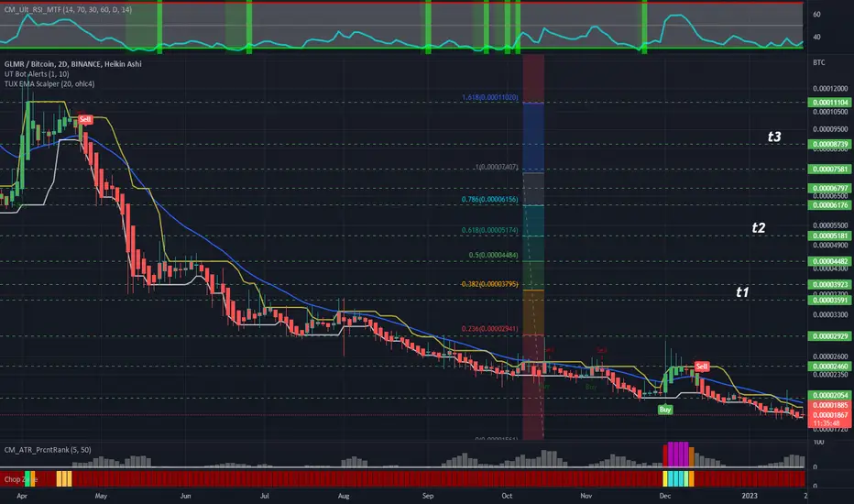This screenshot has height=504, width=854.
Task: Click the 0.00008739 green price label
Action: coord(830,145)
